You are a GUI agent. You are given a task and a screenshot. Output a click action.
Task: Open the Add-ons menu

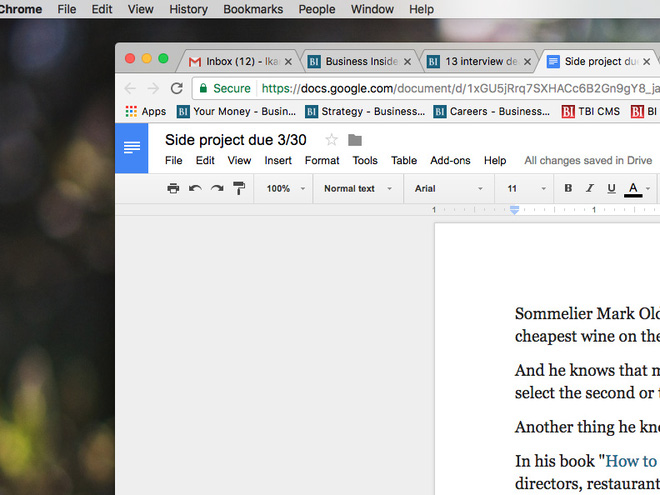[450, 160]
